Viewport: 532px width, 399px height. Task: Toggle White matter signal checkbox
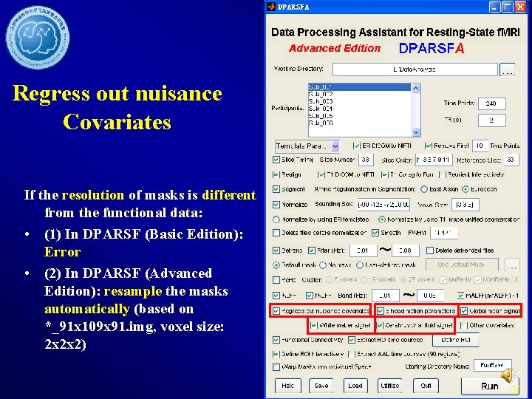[314, 326]
